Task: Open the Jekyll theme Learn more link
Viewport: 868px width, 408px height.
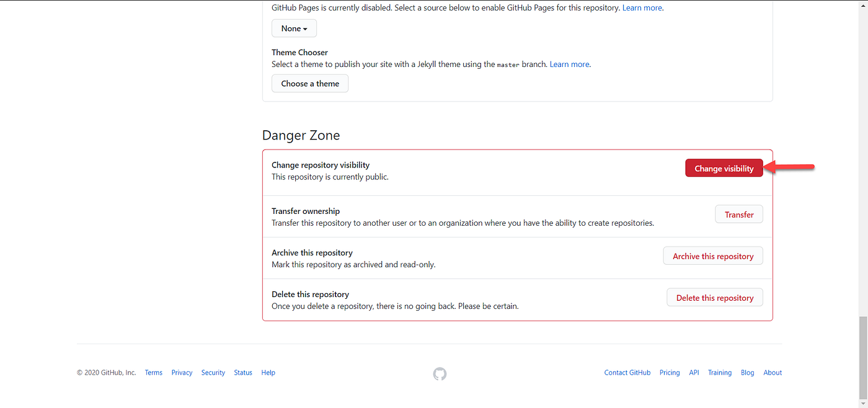Action: tap(569, 64)
